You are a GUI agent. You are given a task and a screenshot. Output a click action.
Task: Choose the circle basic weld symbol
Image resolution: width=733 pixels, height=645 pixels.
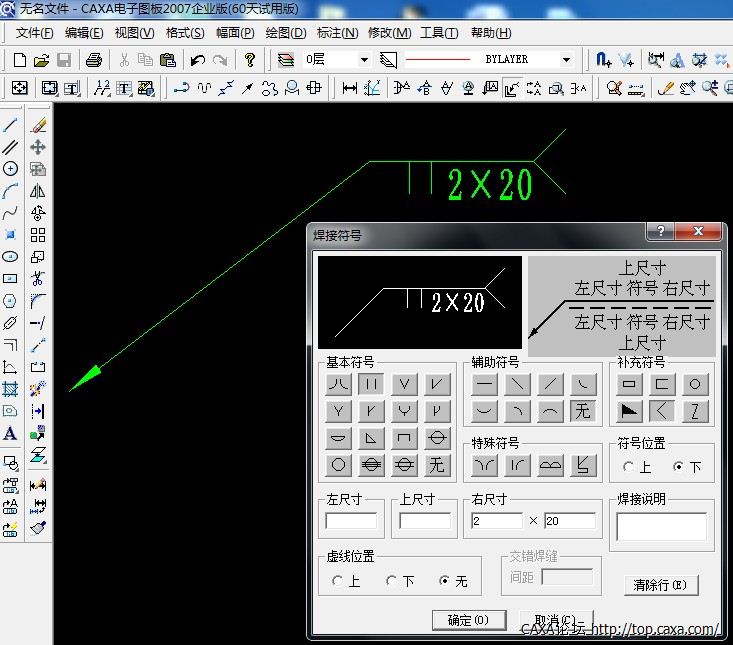pos(339,465)
